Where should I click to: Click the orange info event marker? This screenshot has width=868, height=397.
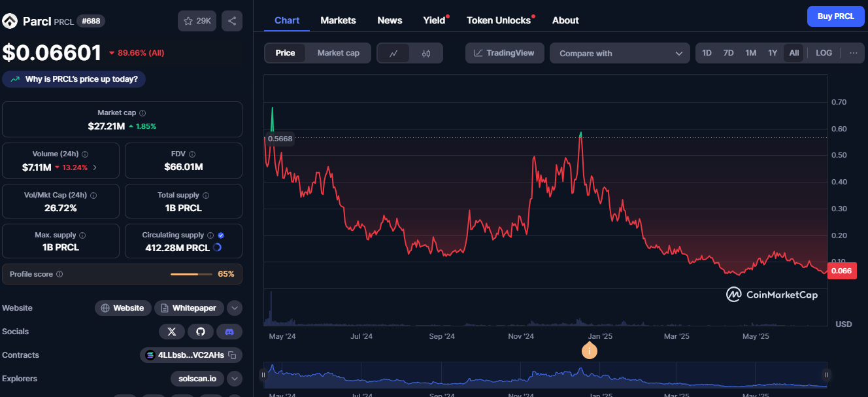[590, 351]
